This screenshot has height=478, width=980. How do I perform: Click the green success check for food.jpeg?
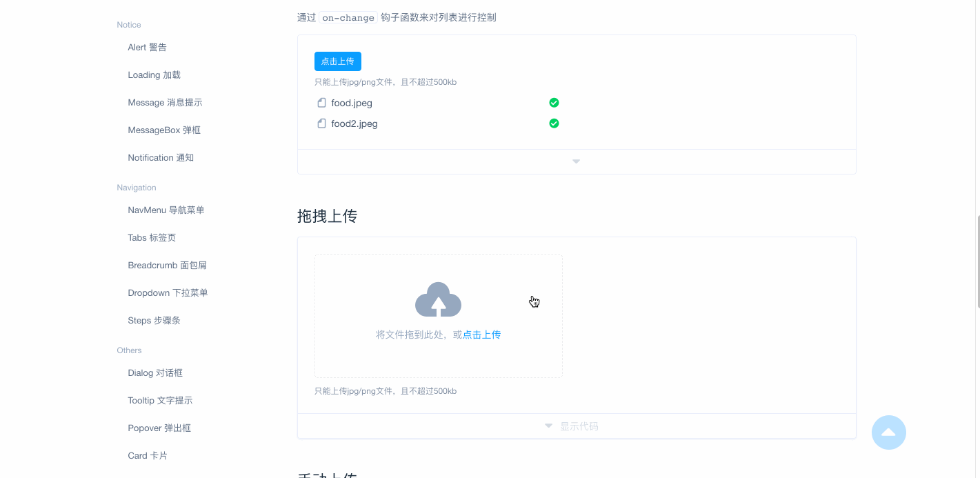point(554,102)
